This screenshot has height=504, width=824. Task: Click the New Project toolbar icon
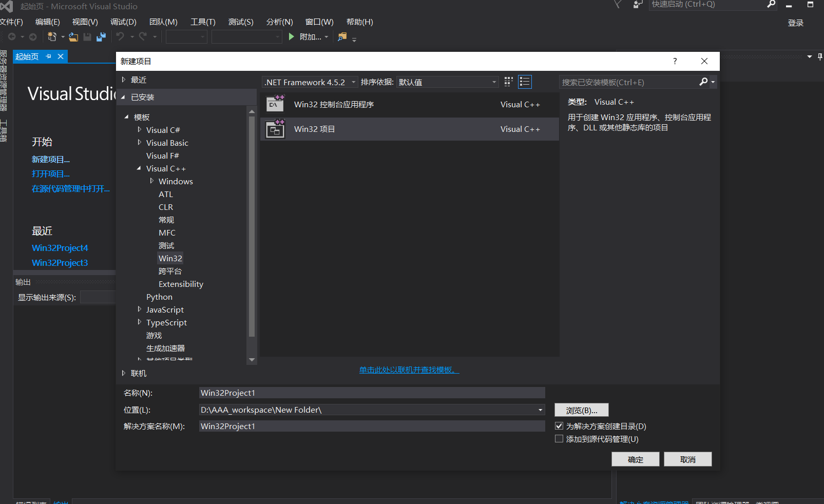52,36
